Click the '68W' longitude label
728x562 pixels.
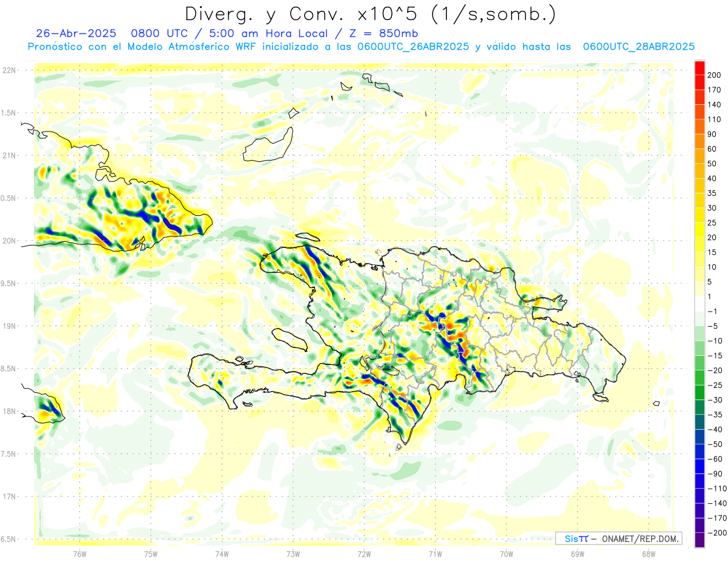click(649, 554)
